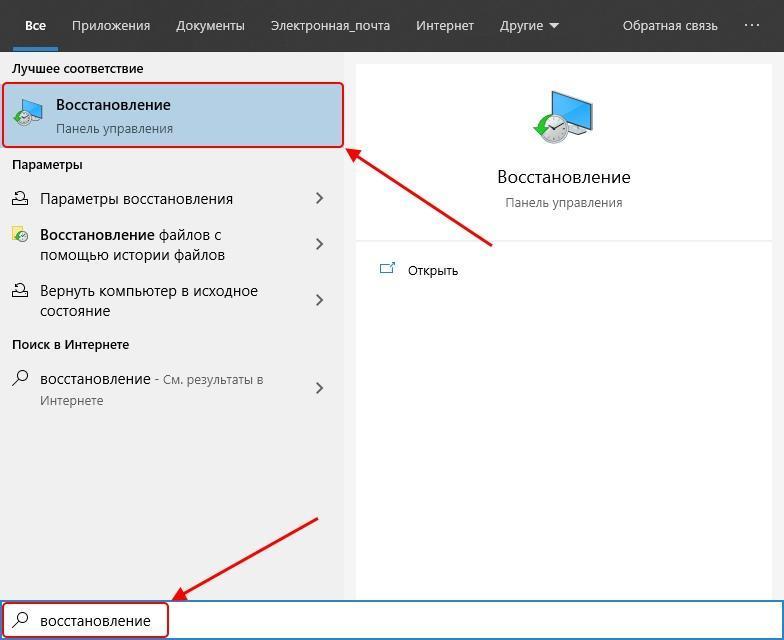Click the web search magnifier icon for восстановление
This screenshot has height=640, width=784.
(x=20, y=378)
